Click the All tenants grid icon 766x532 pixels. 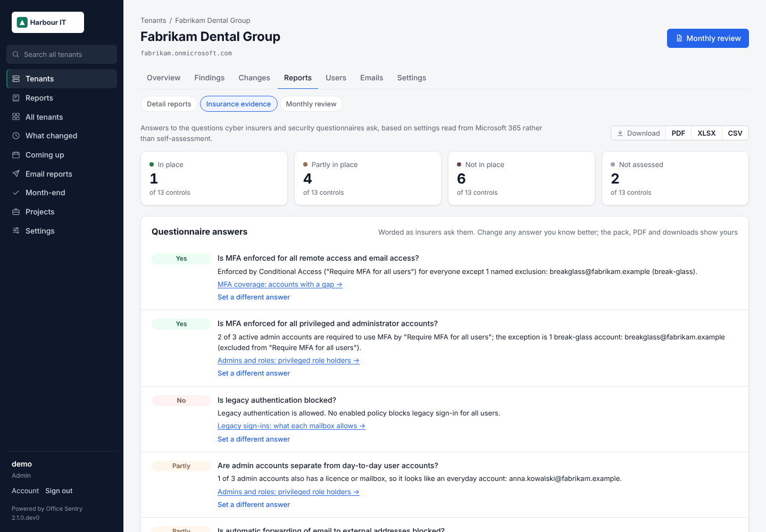(x=16, y=117)
